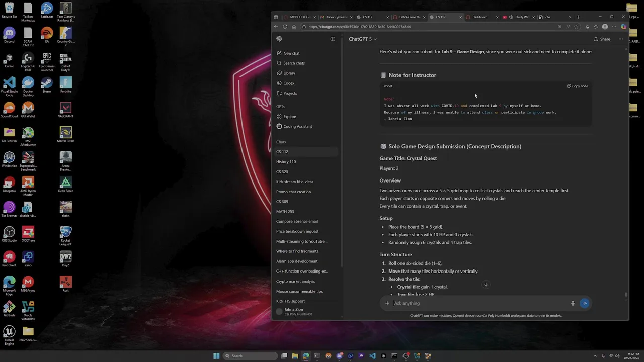Open the Compose absence email chat
The width and height of the screenshot is (644, 362).
297,221
